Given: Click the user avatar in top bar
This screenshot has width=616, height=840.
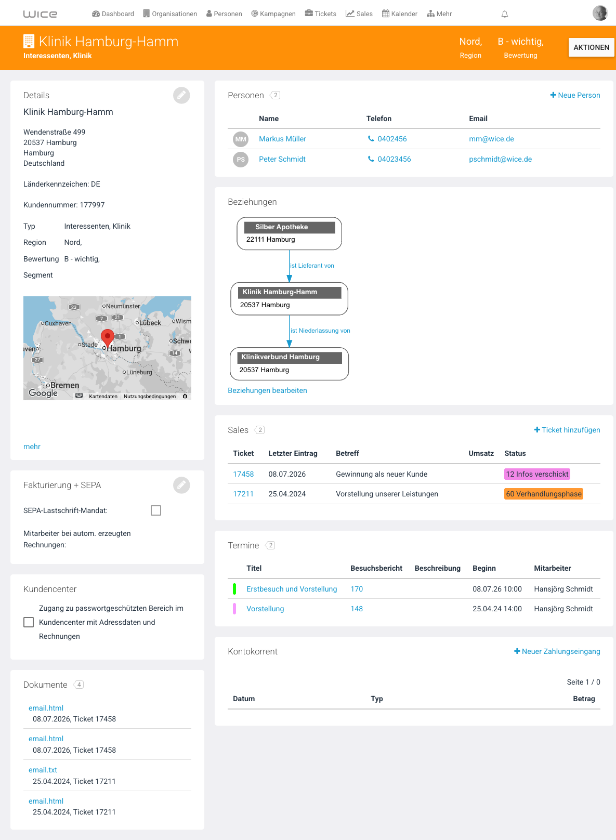Looking at the screenshot, I should pos(600,13).
